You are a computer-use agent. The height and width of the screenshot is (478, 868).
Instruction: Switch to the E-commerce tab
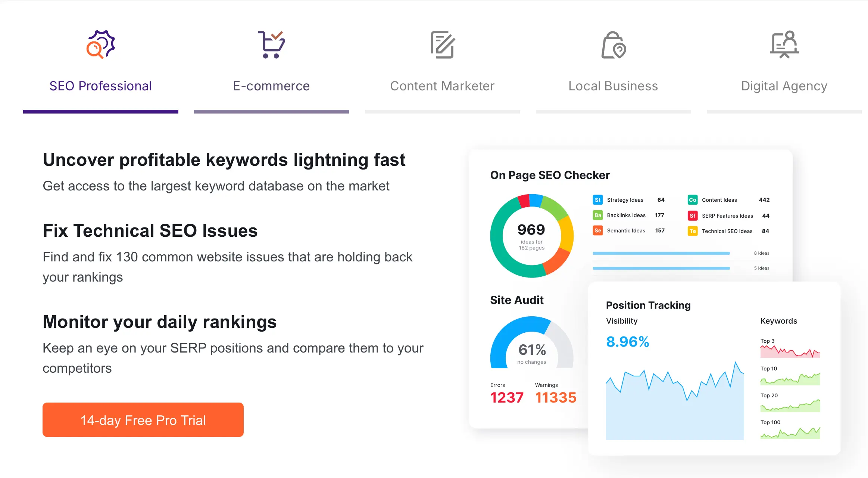[271, 86]
